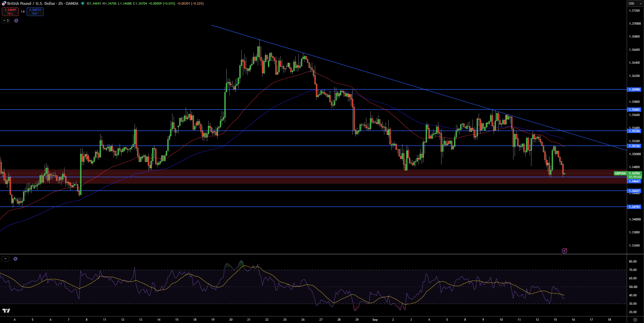The width and height of the screenshot is (644, 323).
Task: Click the blue BUY price button
Action: 35,12
